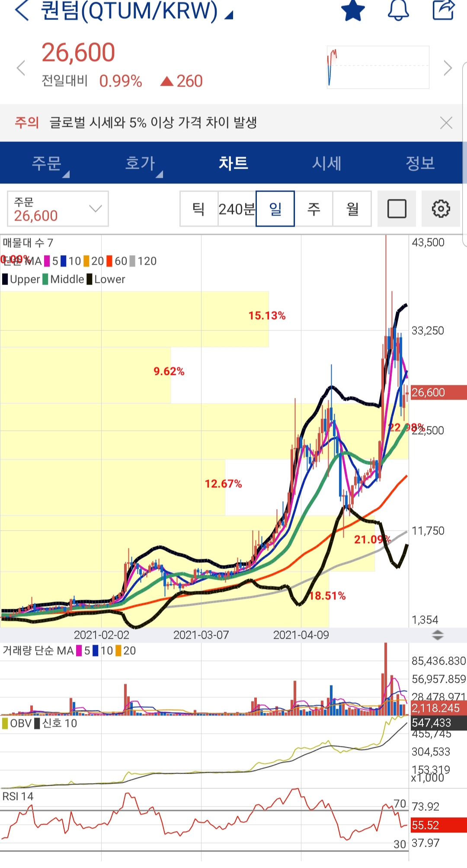Tap the 신호 10 signal legend

(55, 724)
